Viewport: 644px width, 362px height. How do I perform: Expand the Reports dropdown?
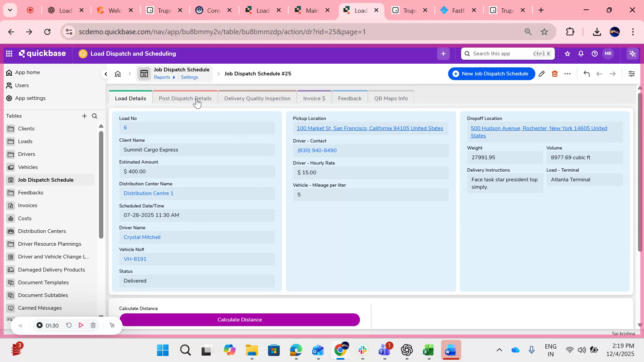tap(165, 77)
